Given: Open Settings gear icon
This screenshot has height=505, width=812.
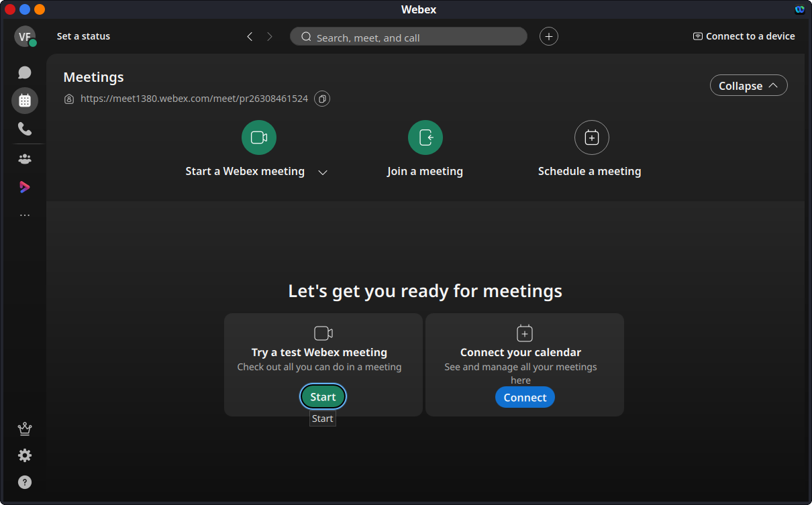Looking at the screenshot, I should point(25,455).
